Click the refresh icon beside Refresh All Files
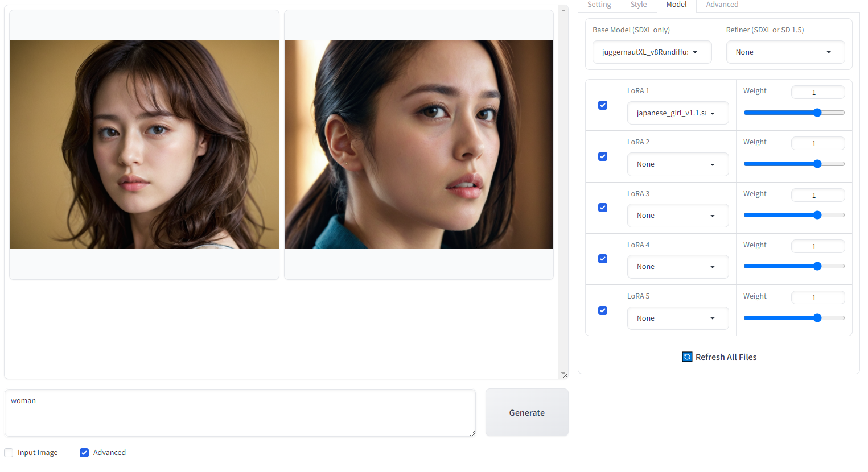The width and height of the screenshot is (868, 472). coord(687,357)
